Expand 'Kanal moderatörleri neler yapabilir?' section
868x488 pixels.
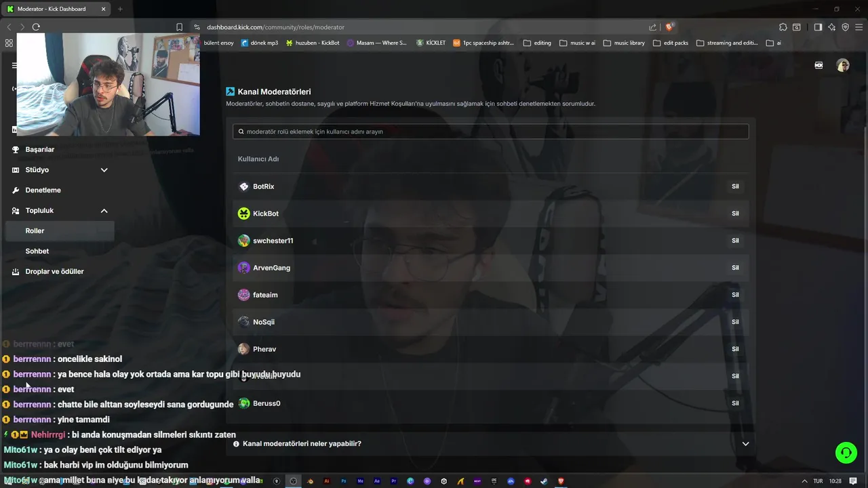click(x=491, y=444)
